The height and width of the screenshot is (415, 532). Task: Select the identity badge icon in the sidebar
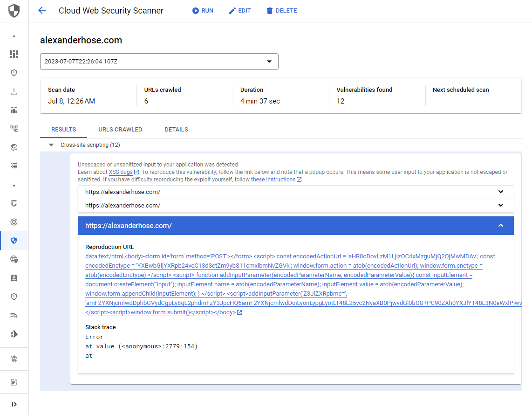[x=14, y=277]
